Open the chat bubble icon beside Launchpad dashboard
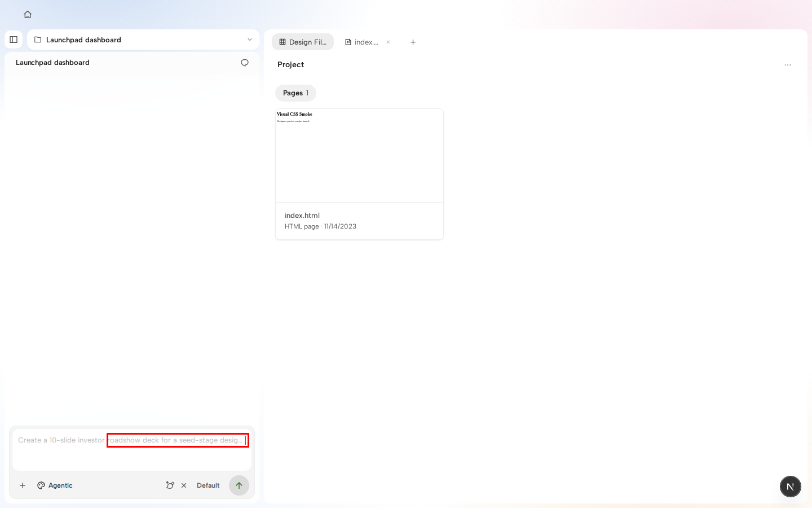This screenshot has width=812, height=508. click(x=245, y=63)
